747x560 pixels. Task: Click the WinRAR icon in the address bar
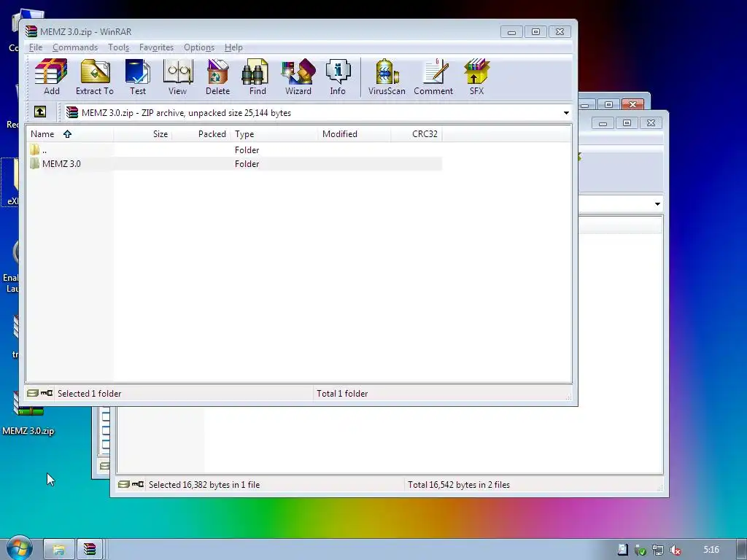click(72, 112)
